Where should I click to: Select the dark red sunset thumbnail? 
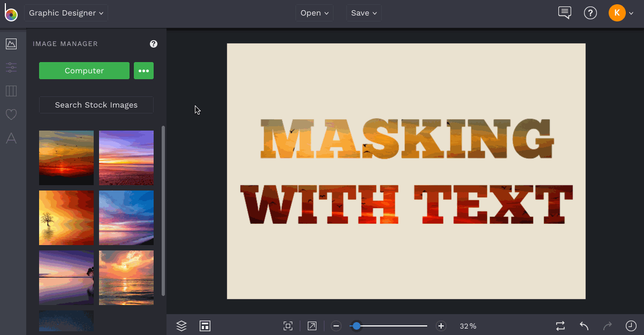[x=66, y=158]
